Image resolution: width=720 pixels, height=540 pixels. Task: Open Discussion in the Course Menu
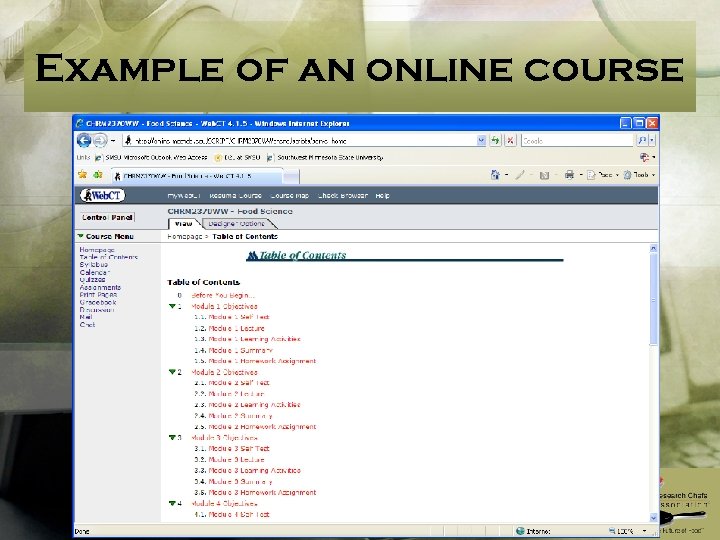97,310
